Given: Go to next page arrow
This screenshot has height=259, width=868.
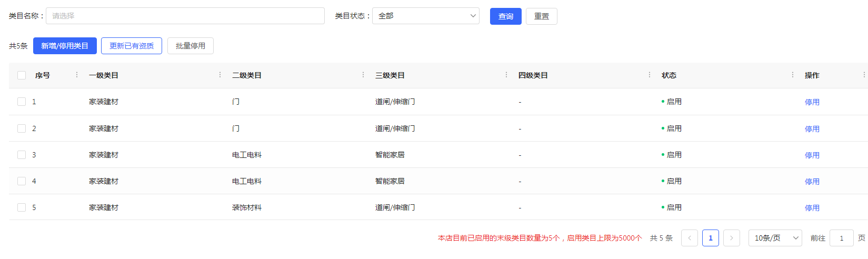Looking at the screenshot, I should pyautogui.click(x=731, y=238).
